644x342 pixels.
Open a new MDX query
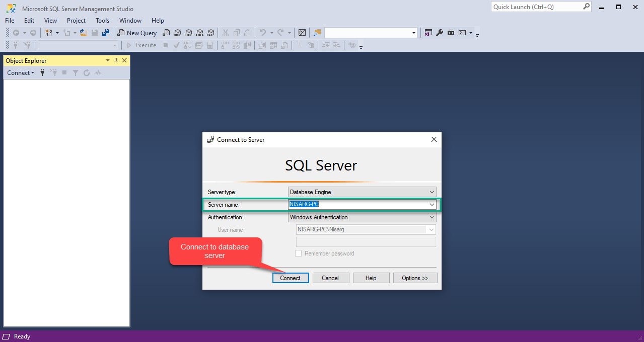(x=177, y=33)
